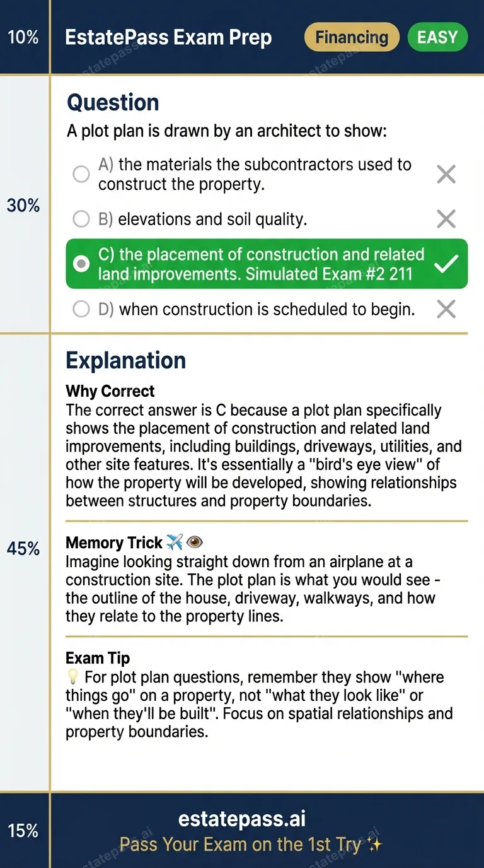Screen dimensions: 484x868
Task: Select the radio button for answer D
Action: (x=81, y=309)
